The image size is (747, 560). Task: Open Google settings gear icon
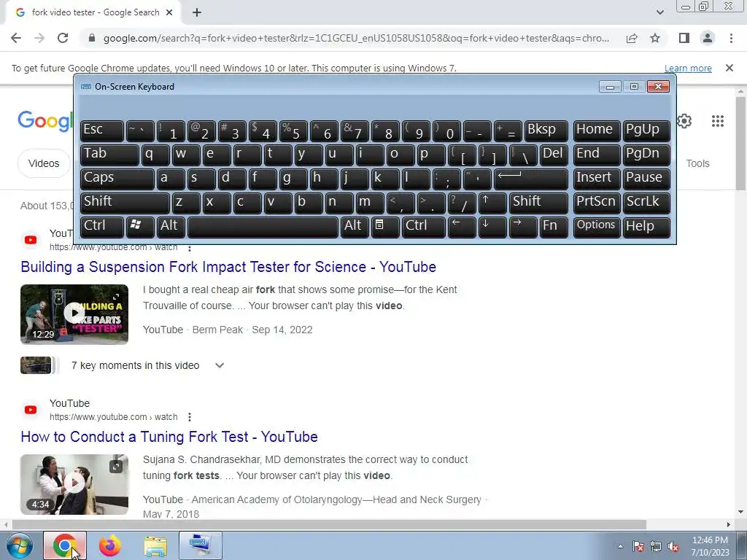[x=684, y=121]
